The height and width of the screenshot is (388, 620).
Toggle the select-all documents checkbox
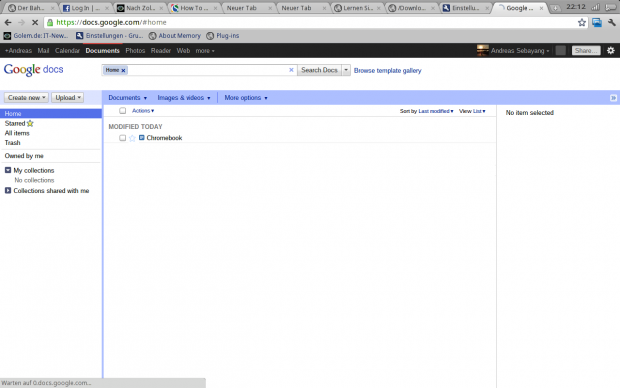(123, 111)
